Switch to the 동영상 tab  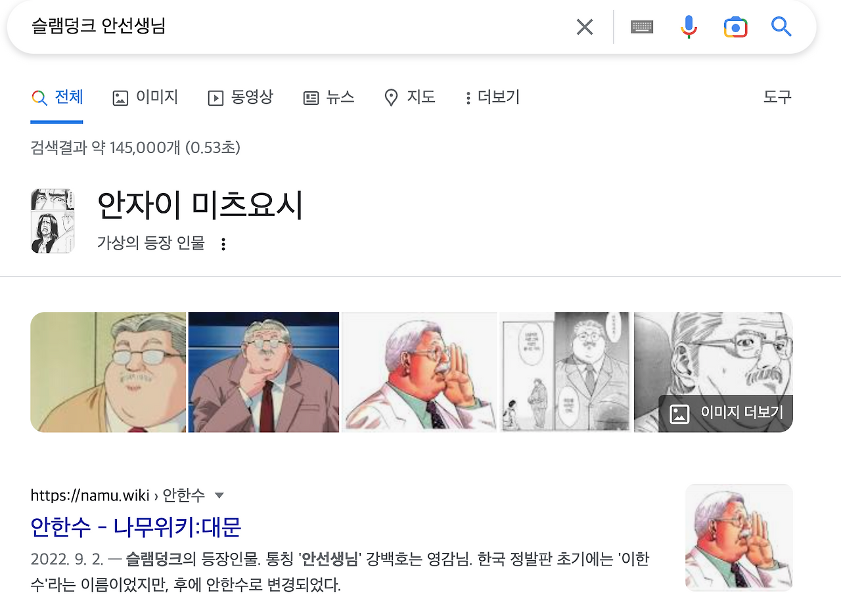click(240, 98)
